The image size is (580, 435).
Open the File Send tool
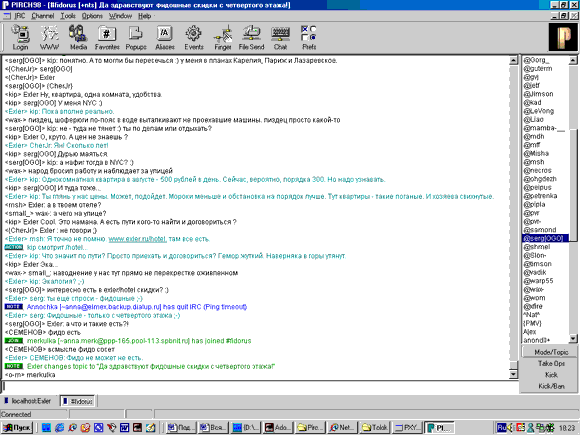pyautogui.click(x=252, y=37)
